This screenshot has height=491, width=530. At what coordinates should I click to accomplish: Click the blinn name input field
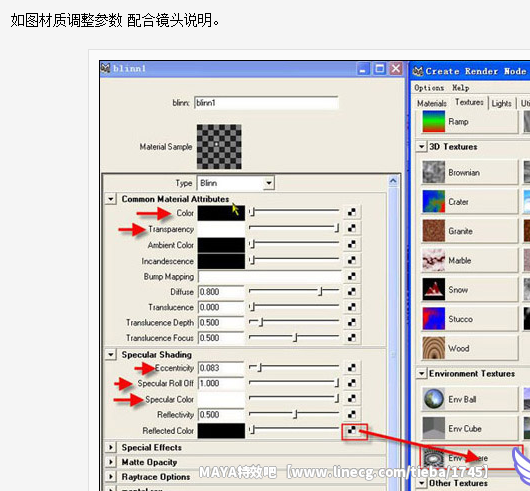click(266, 103)
